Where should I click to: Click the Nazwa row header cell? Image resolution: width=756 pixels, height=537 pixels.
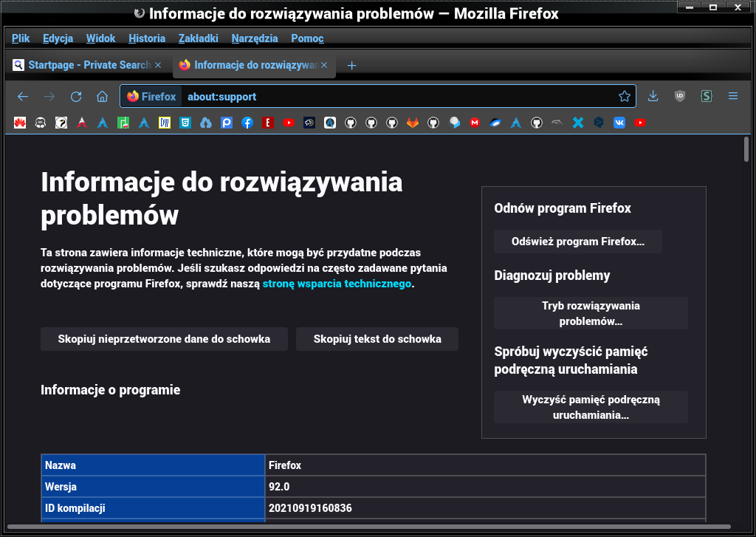[154, 465]
